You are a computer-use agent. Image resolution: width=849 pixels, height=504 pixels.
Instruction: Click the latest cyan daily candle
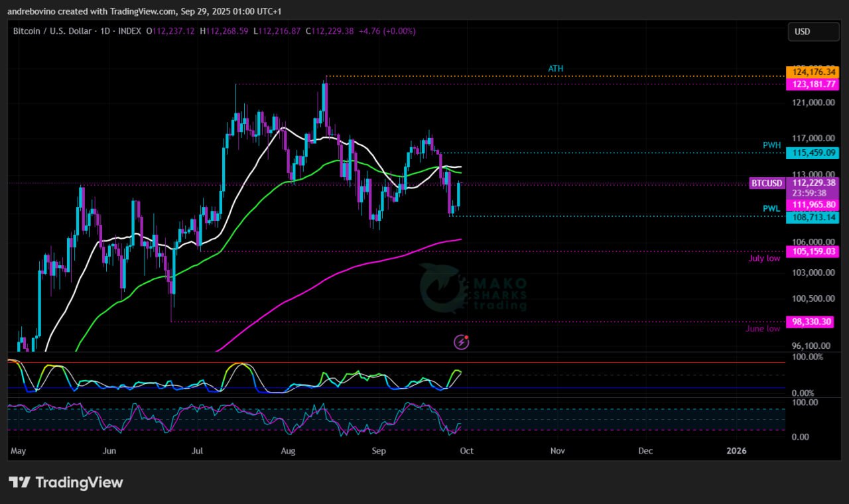pos(458,194)
